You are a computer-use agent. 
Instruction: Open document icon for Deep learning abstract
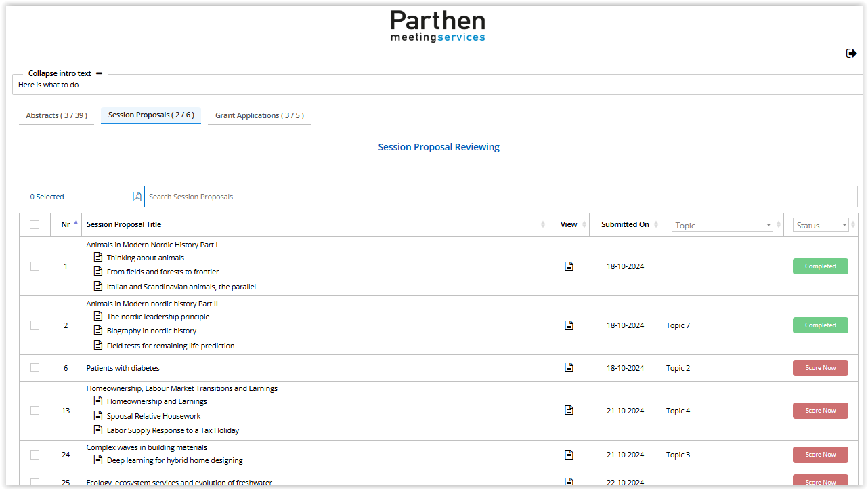tap(98, 460)
